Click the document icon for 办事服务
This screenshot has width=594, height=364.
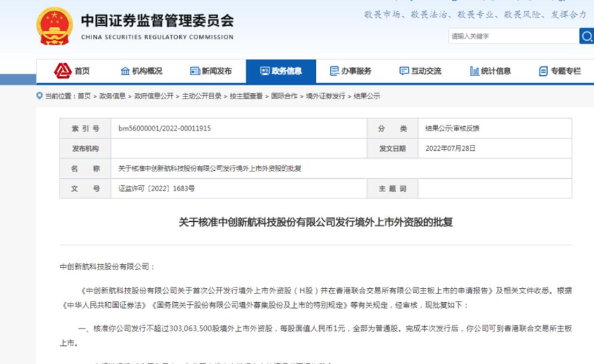tap(334, 71)
